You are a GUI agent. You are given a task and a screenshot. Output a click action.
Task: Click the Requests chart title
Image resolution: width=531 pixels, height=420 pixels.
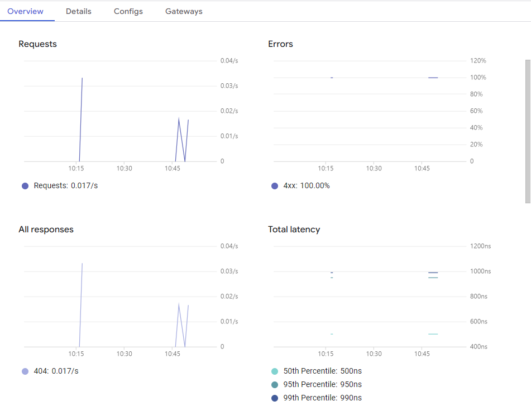(37, 44)
